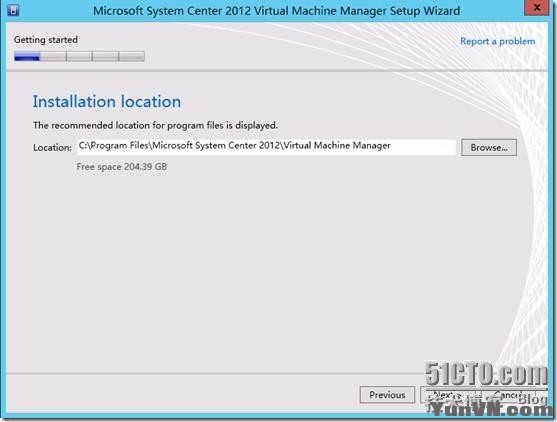Click the recommended location description text
Image resolution: width=557 pixels, height=422 pixels.
pyautogui.click(x=155, y=125)
